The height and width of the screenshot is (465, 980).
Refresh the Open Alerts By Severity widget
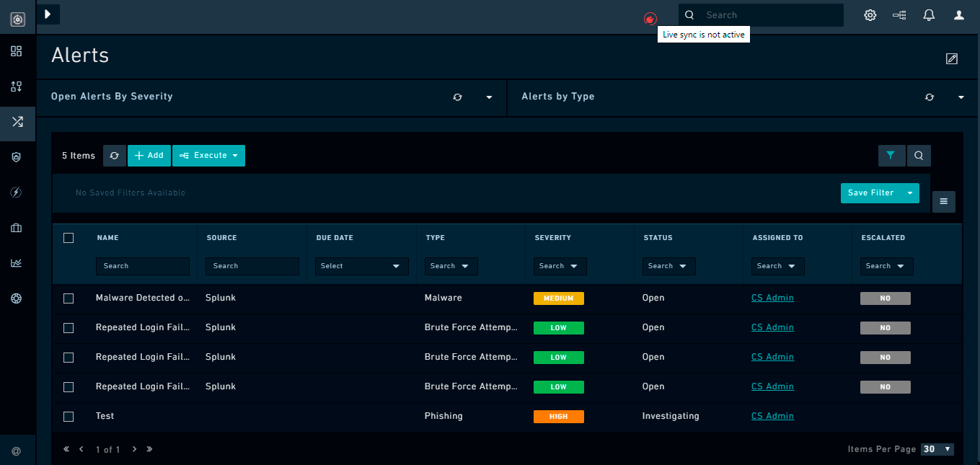[457, 97]
